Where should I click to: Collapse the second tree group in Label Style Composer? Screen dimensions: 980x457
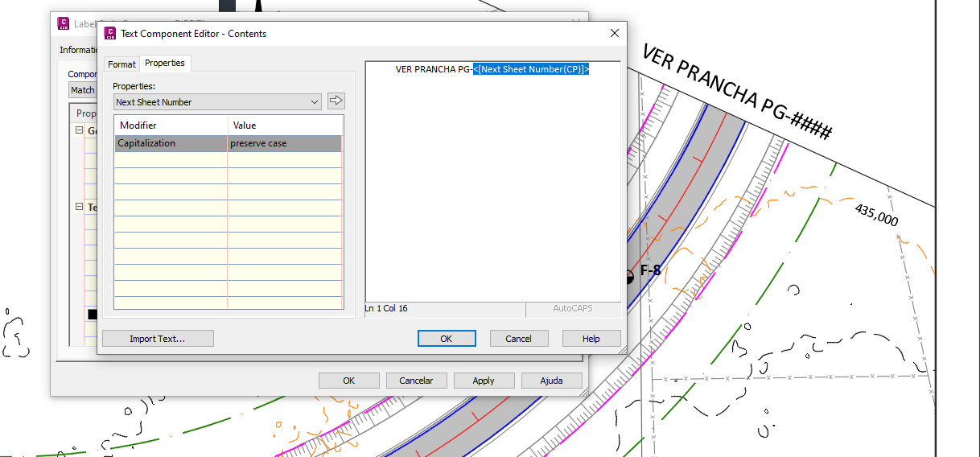79,207
